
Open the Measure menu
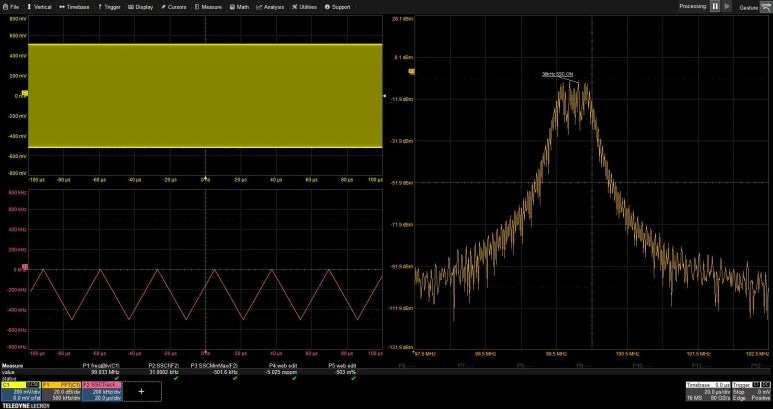click(x=208, y=7)
